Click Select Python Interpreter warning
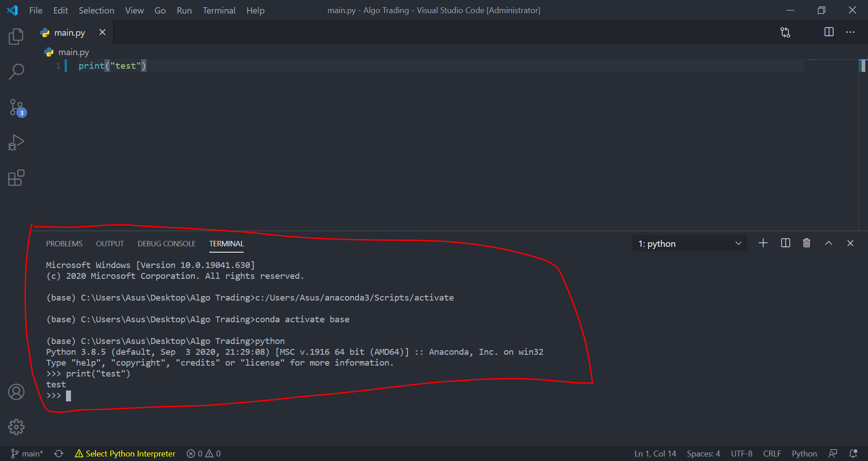Screen dimensions: 868x461 pos(125,453)
